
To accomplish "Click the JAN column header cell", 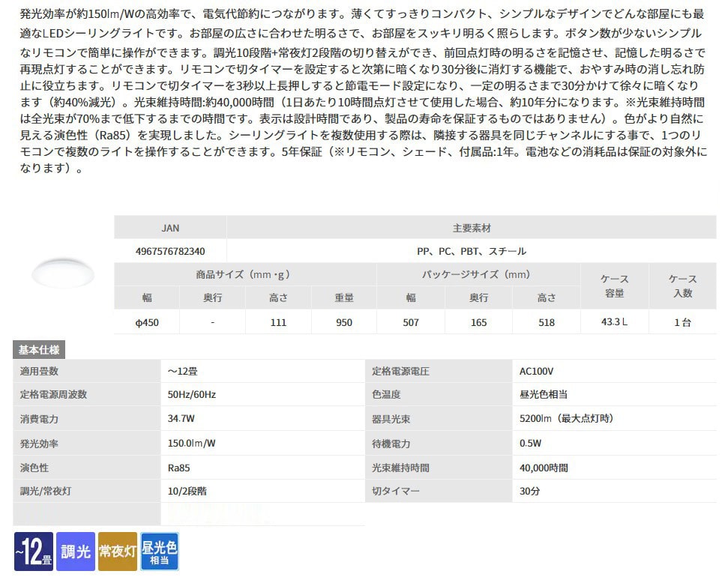I will tap(170, 228).
